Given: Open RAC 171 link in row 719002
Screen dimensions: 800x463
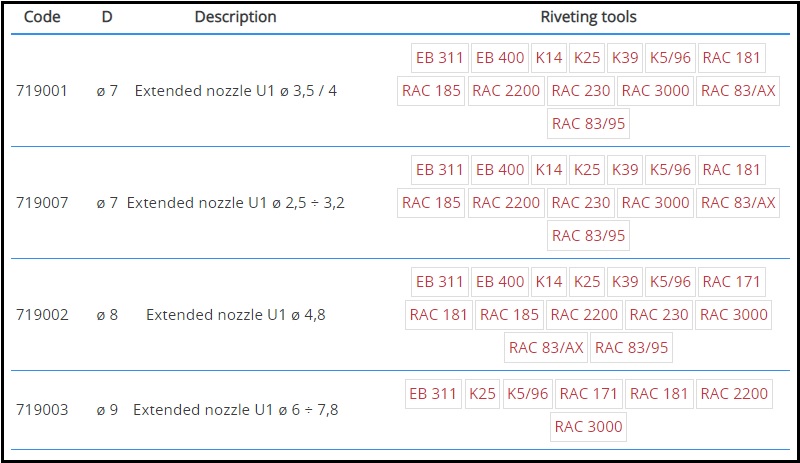Looking at the screenshot, I should [x=732, y=282].
